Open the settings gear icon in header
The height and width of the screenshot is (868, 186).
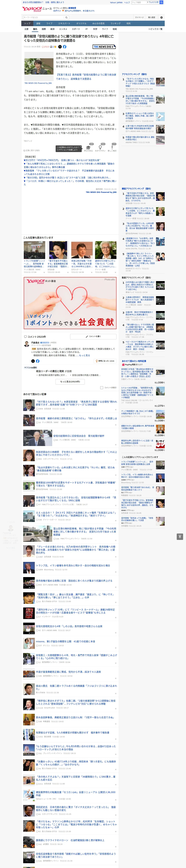pyautogui.click(x=161, y=17)
